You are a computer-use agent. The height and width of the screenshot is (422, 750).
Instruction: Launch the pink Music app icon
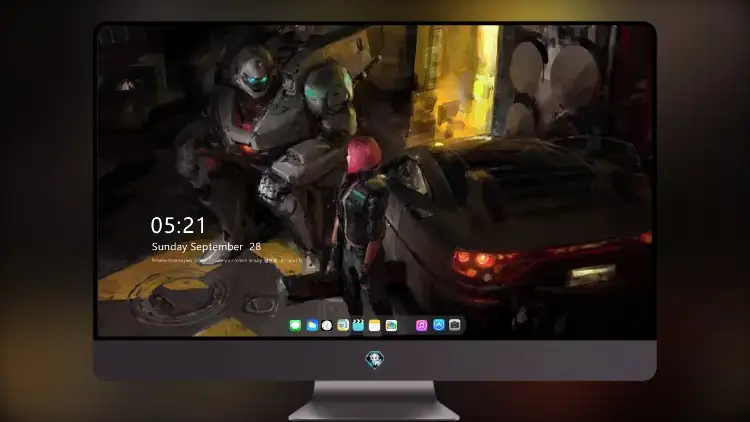pyautogui.click(x=421, y=325)
